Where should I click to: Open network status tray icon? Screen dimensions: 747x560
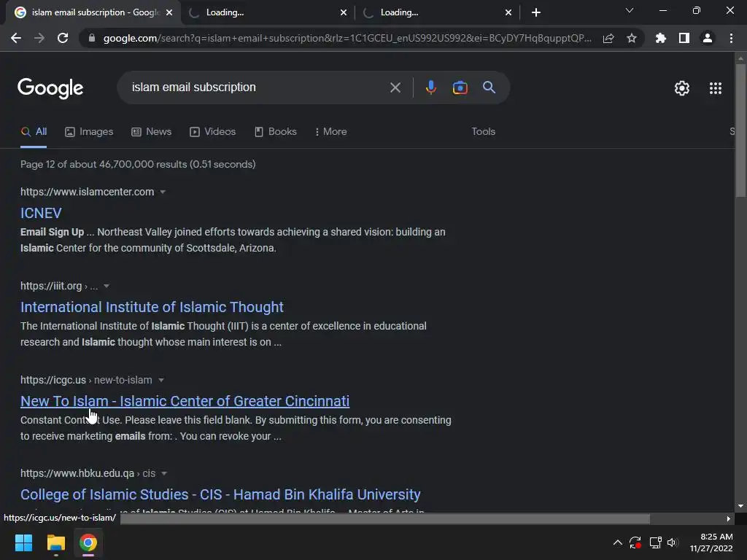pyautogui.click(x=656, y=542)
